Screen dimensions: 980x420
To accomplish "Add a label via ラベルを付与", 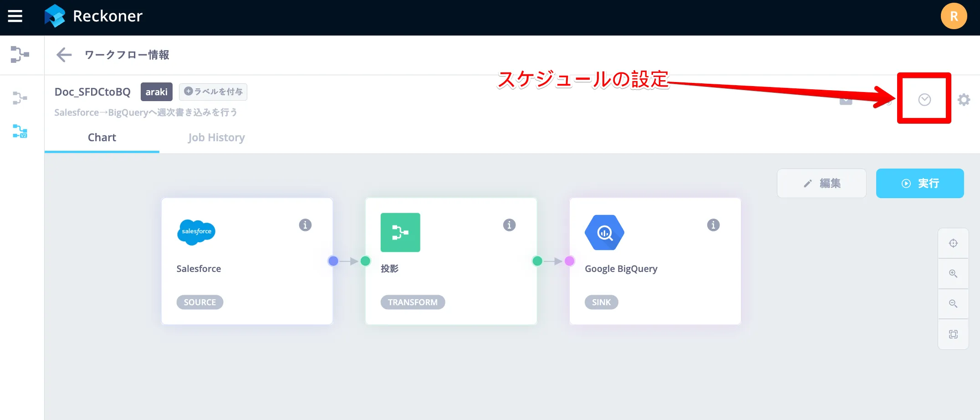I will 213,92.
